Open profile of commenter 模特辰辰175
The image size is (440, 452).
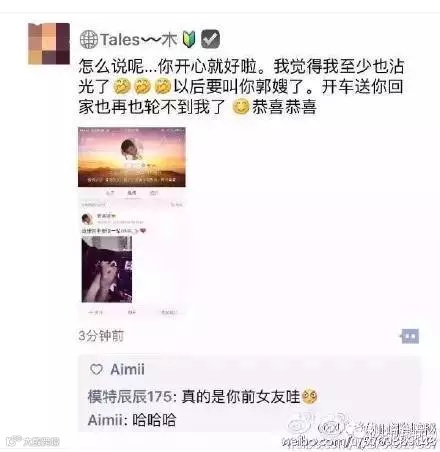[x=130, y=397]
